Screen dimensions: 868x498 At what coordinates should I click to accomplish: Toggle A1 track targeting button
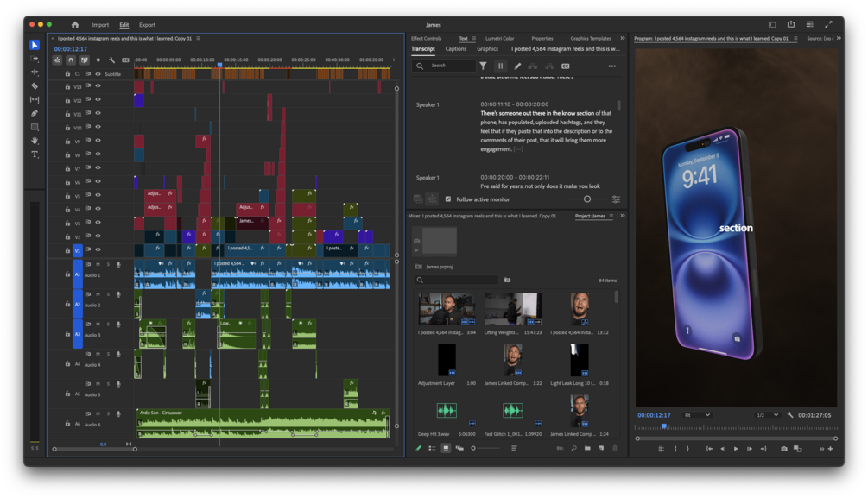(78, 274)
